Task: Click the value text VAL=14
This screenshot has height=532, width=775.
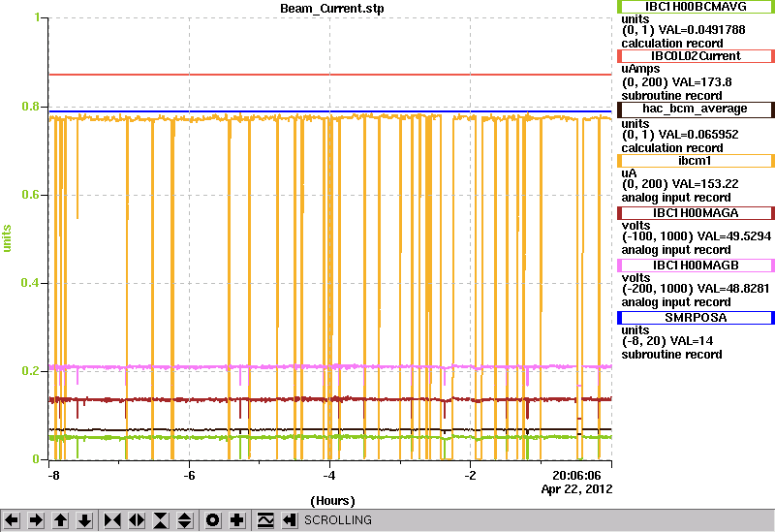Action: tap(689, 341)
